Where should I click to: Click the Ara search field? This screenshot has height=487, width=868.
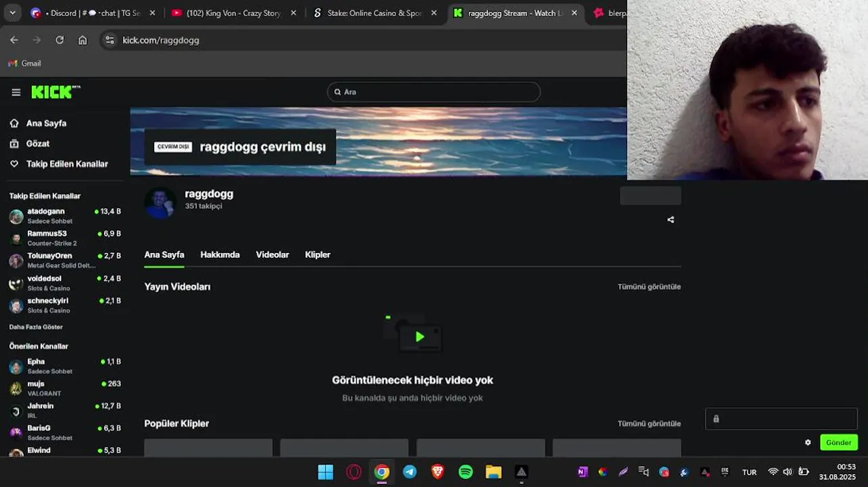(434, 92)
